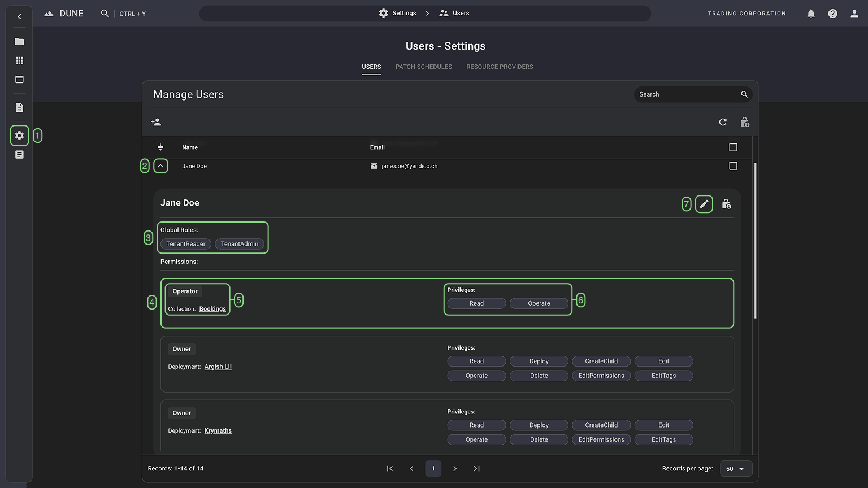The image size is (868, 488).
Task: Tick the Jane Doe row checkbox
Action: [x=733, y=166]
